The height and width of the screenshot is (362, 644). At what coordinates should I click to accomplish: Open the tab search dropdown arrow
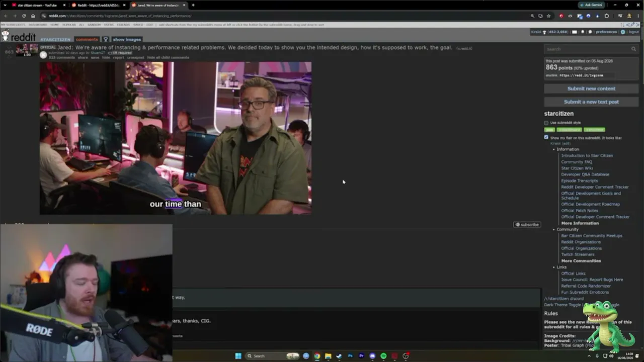pos(6,5)
